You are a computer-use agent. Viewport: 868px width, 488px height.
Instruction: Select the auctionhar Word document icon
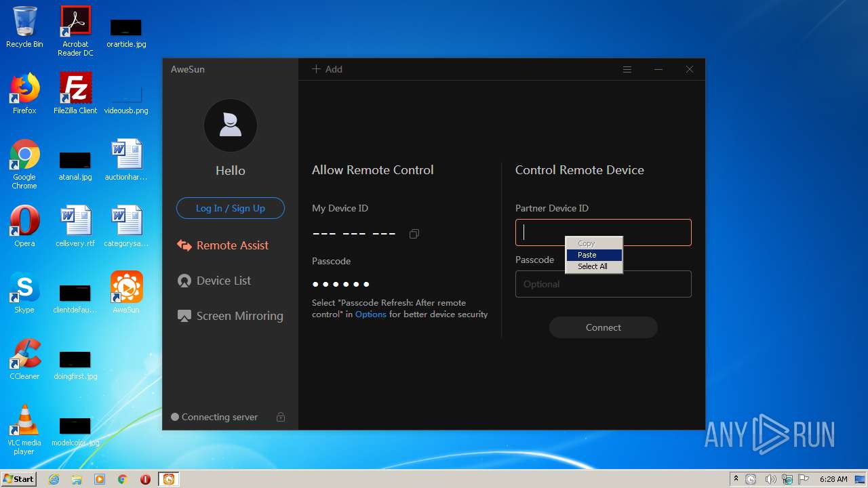coord(126,160)
